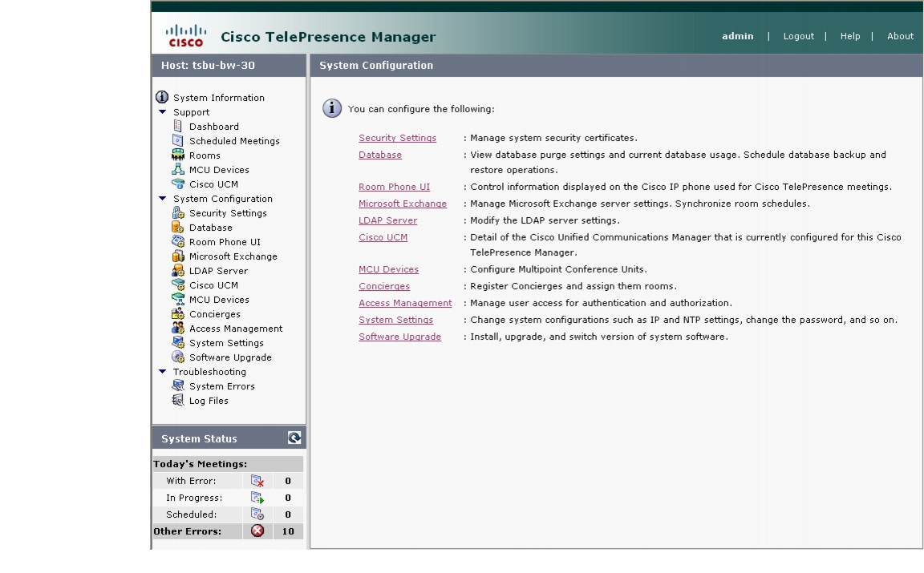This screenshot has height=573, width=924.
Task: Refresh the System Status panel
Action: click(294, 438)
